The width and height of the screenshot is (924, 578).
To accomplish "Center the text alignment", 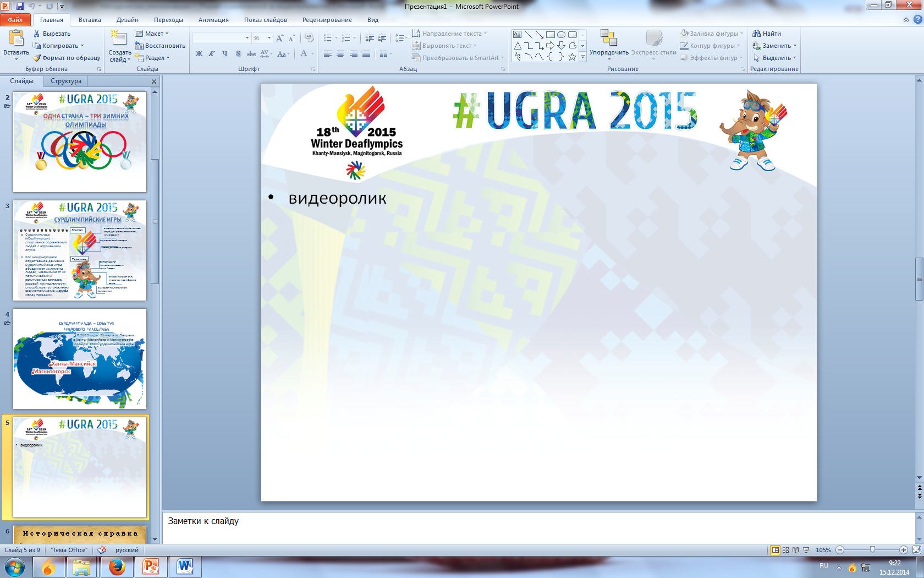I will [x=340, y=54].
